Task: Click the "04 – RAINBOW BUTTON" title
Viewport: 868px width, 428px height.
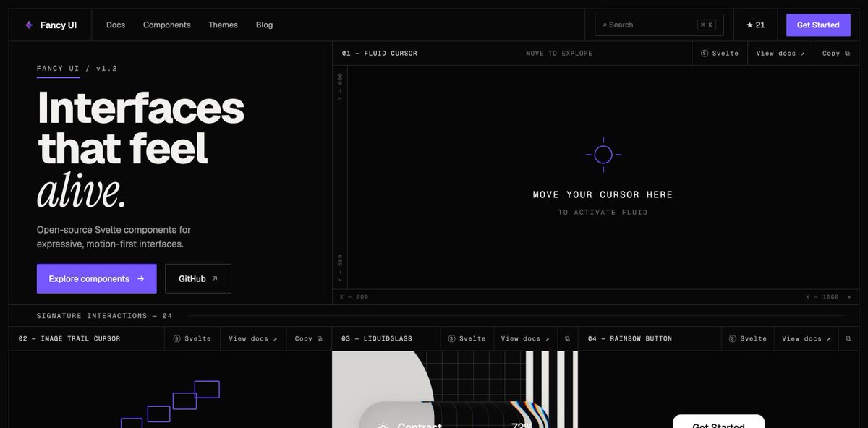Action: pyautogui.click(x=630, y=338)
